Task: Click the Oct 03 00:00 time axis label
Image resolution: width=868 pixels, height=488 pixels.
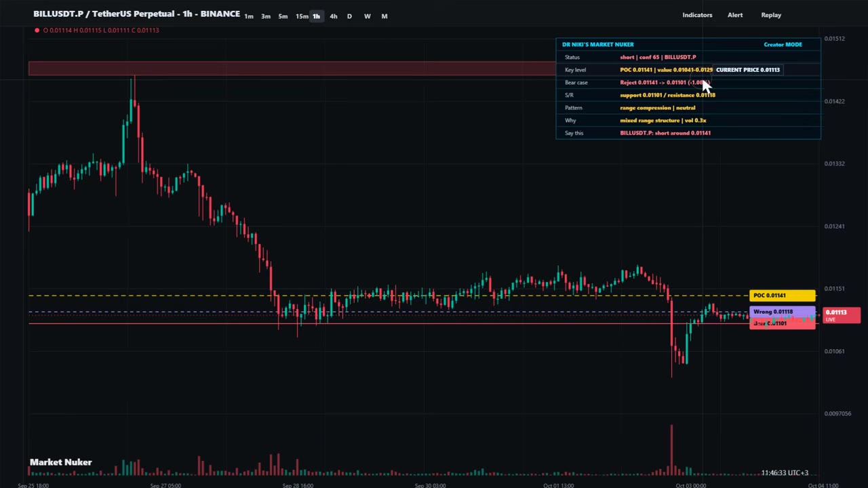Action: pos(691,485)
